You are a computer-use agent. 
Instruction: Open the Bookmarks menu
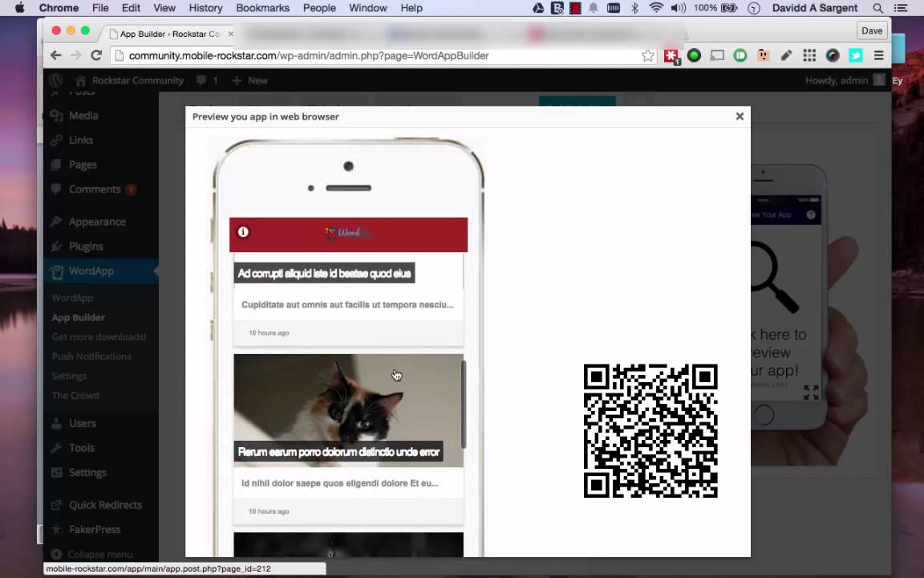(x=262, y=8)
